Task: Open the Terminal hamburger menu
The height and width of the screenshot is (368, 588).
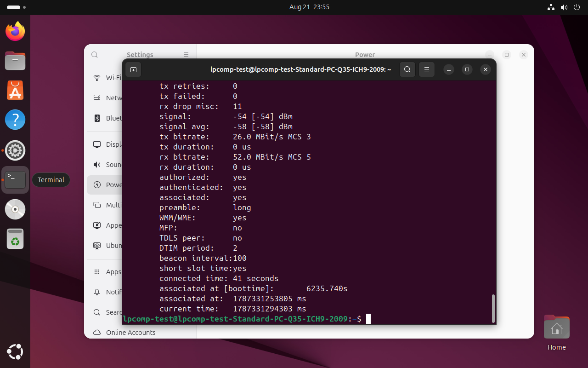Action: pos(426,69)
